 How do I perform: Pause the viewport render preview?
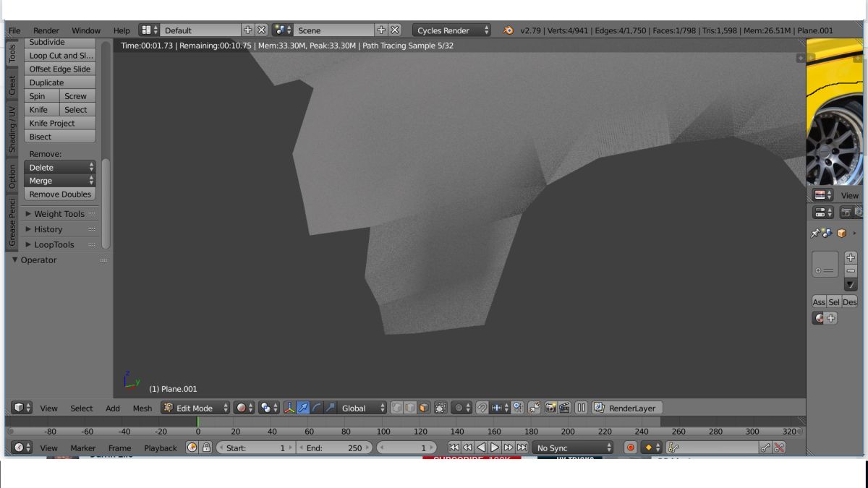(x=581, y=408)
